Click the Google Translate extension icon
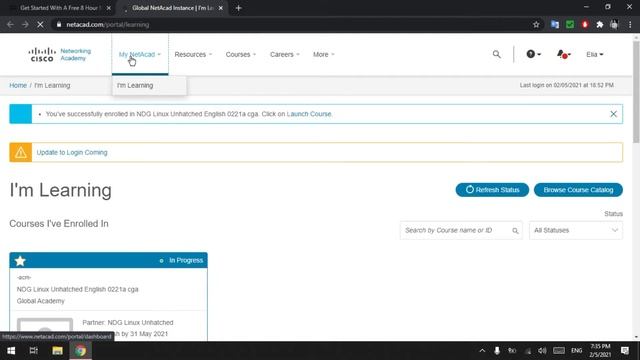This screenshot has height=360, width=640. click(x=555, y=24)
